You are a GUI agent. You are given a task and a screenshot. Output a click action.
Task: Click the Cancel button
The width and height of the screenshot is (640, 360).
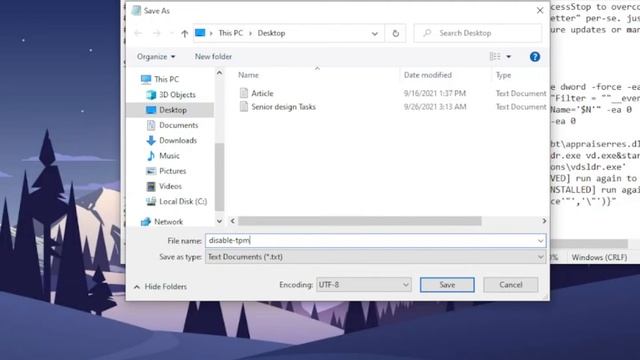point(511,285)
